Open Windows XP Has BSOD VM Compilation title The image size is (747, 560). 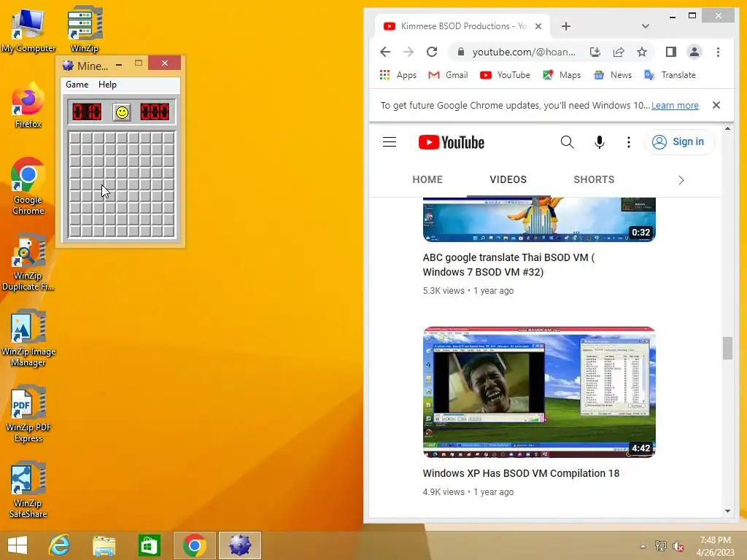pyautogui.click(x=521, y=473)
